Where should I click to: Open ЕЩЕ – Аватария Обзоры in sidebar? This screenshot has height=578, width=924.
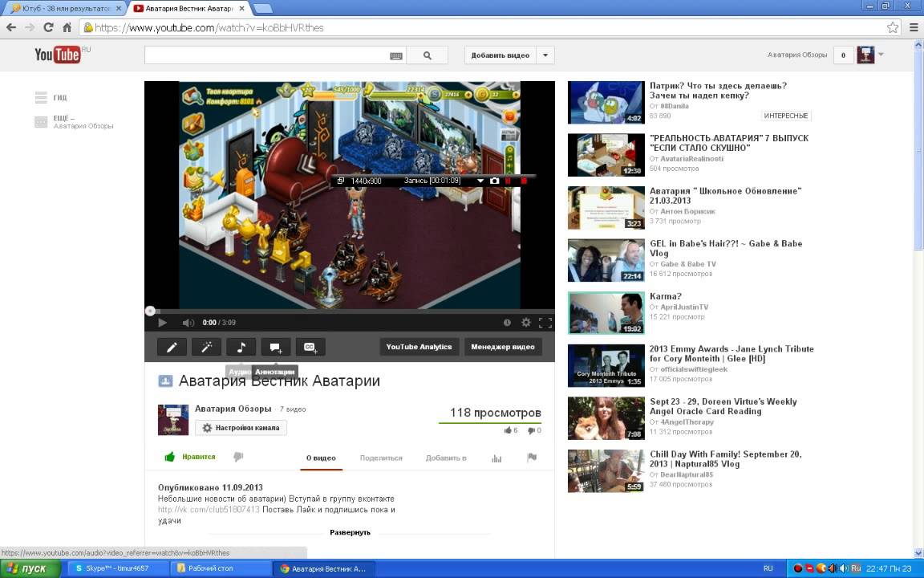click(75, 122)
